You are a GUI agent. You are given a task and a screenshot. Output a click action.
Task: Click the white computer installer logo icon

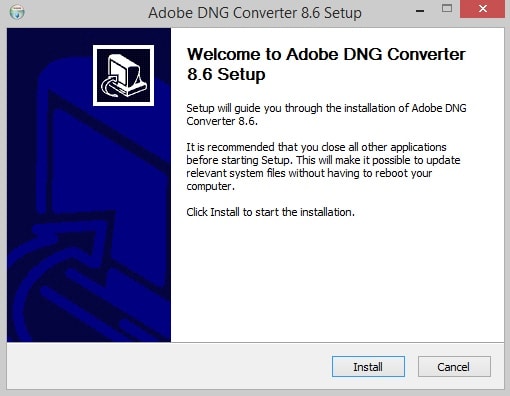(x=123, y=76)
